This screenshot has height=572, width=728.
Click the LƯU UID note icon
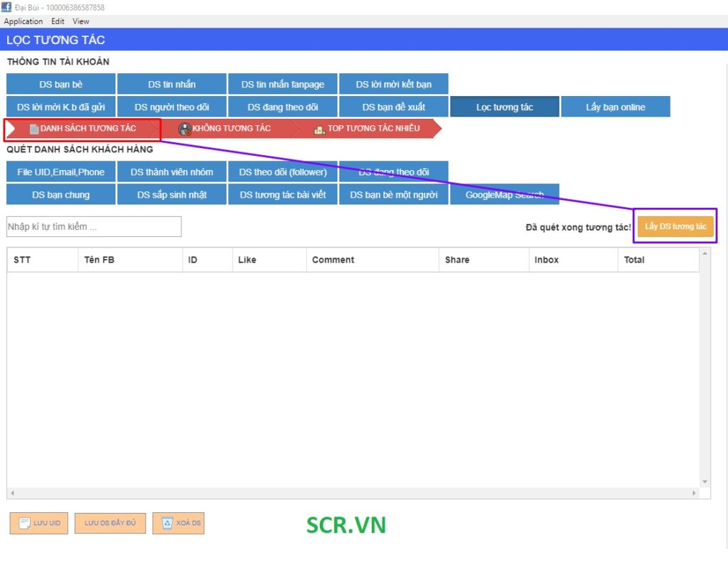click(x=24, y=524)
